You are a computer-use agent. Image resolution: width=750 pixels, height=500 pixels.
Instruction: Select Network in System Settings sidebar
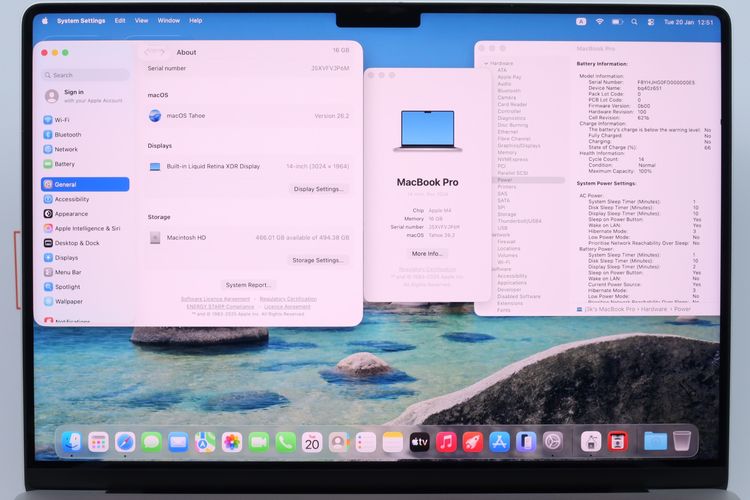coord(61,149)
